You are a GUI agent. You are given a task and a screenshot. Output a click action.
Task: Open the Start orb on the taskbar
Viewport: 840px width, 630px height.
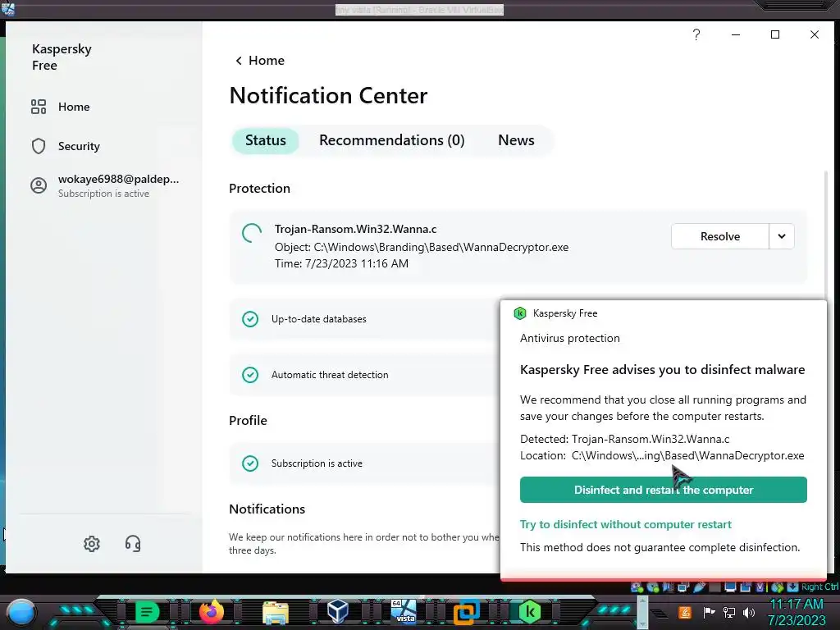21,612
